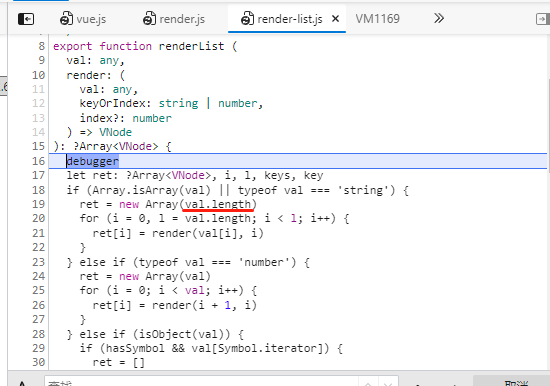
Task: Toggle the file navigator sidebar icon
Action: coord(26,19)
